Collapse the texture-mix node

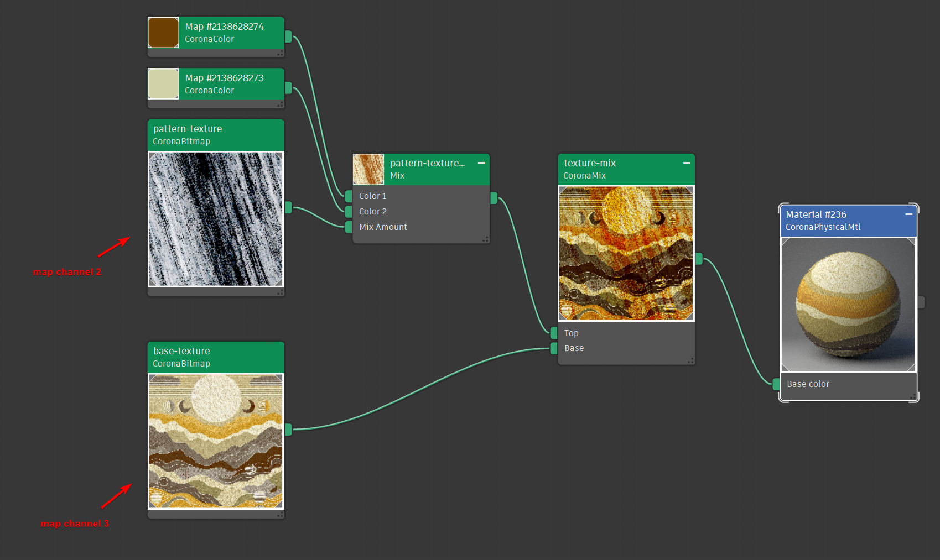(686, 163)
